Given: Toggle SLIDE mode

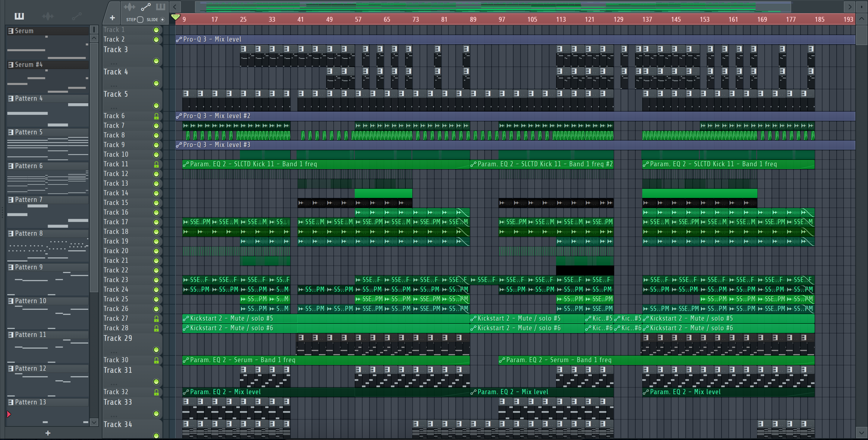Looking at the screenshot, I should pos(162,20).
